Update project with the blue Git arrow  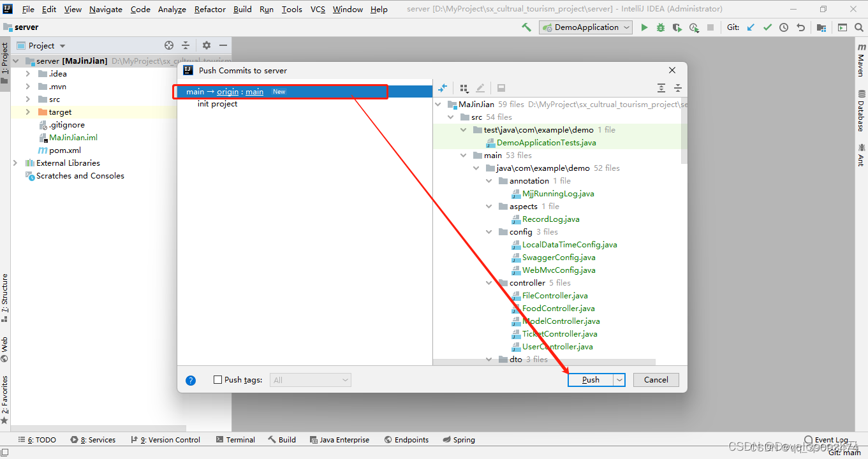tap(751, 27)
